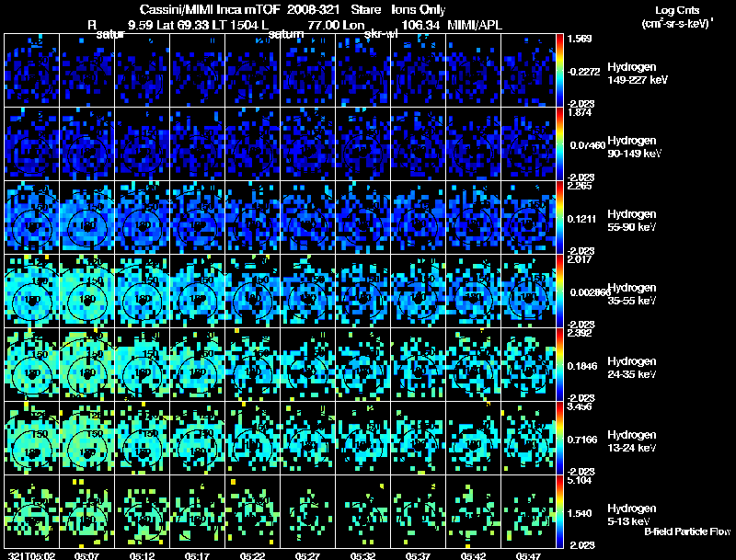The height and width of the screenshot is (560, 736).
Task: Select the 149-227 keV image panel at 05:37
Action: click(419, 71)
